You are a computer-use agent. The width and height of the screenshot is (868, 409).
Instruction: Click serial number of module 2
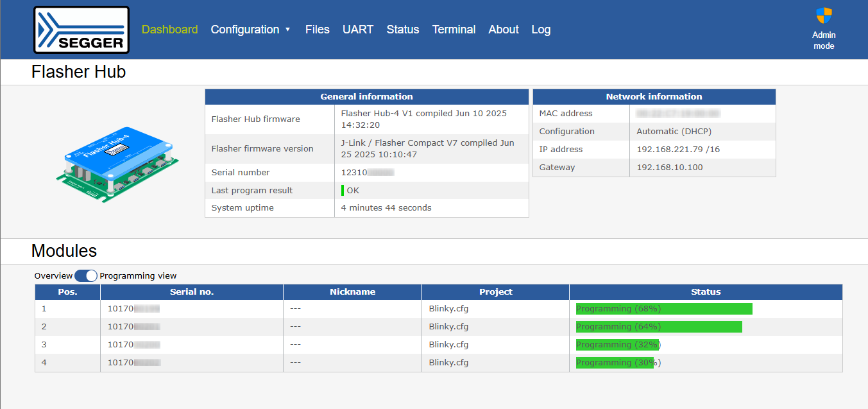pos(134,327)
